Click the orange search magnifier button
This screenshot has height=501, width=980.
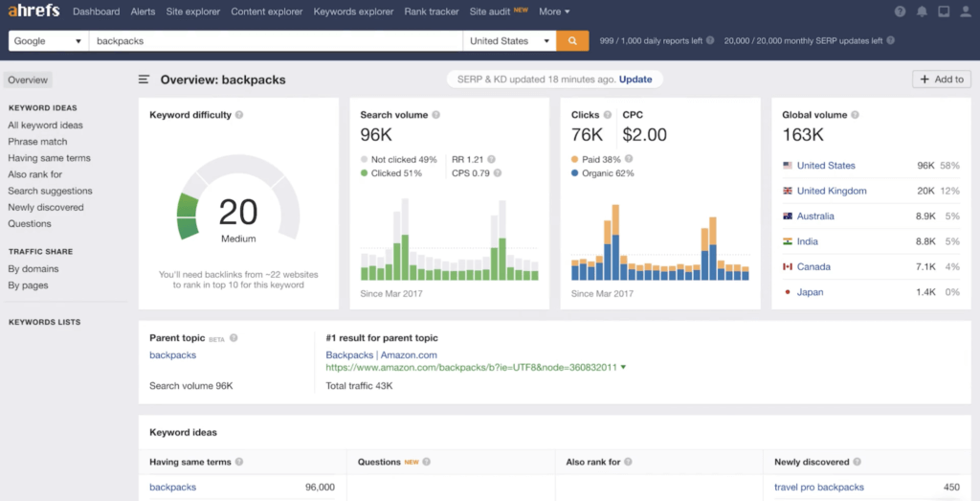pos(572,41)
